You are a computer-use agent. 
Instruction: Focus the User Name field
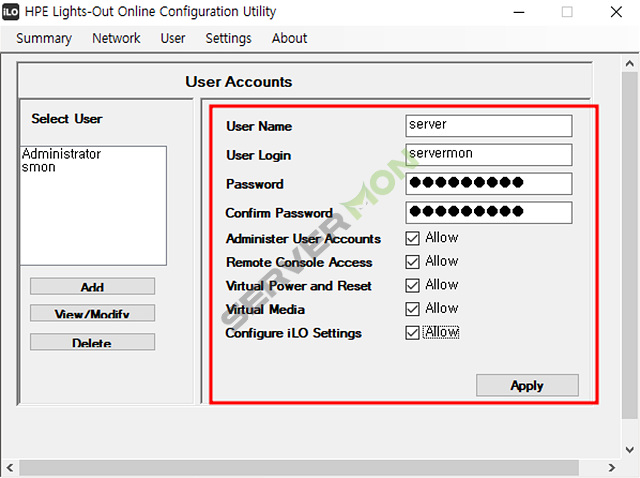click(489, 126)
